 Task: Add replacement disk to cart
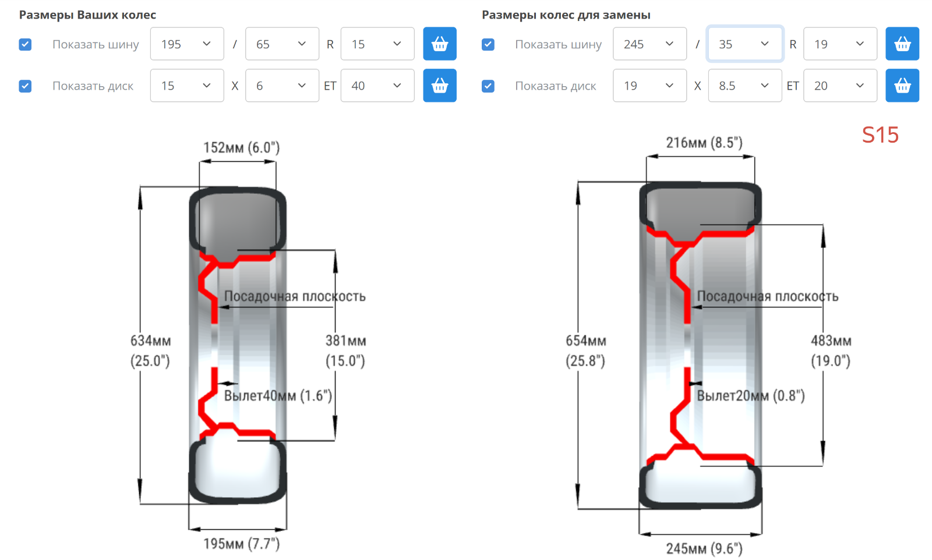tap(902, 86)
